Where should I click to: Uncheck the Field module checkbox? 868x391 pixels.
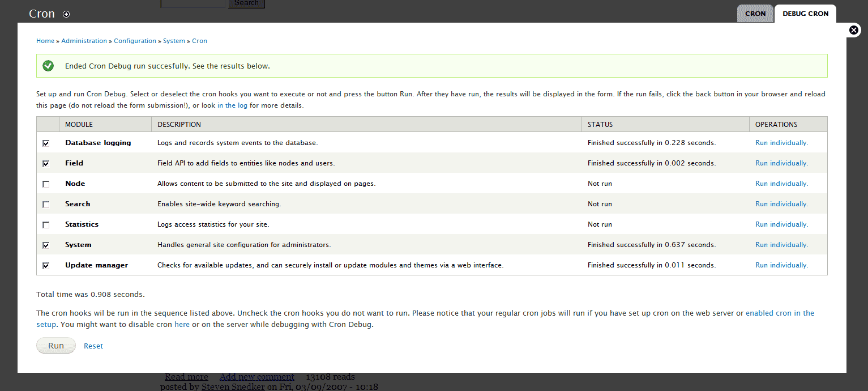click(46, 164)
